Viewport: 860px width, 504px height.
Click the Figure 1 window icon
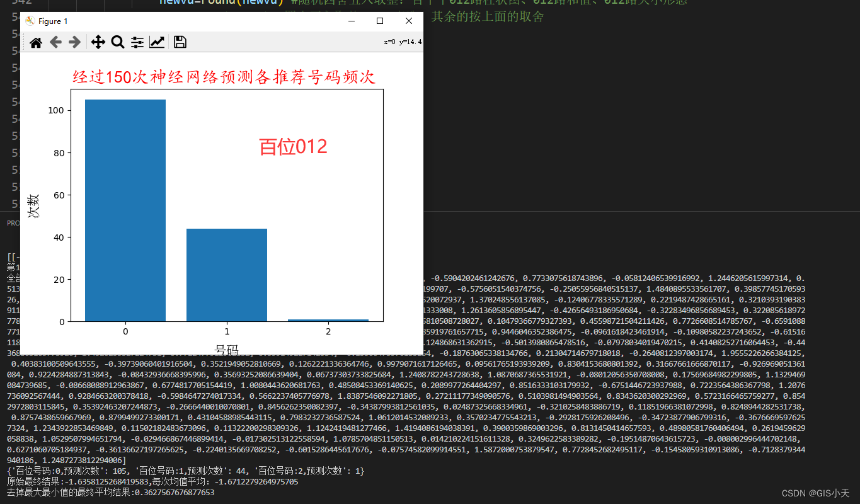[30, 21]
